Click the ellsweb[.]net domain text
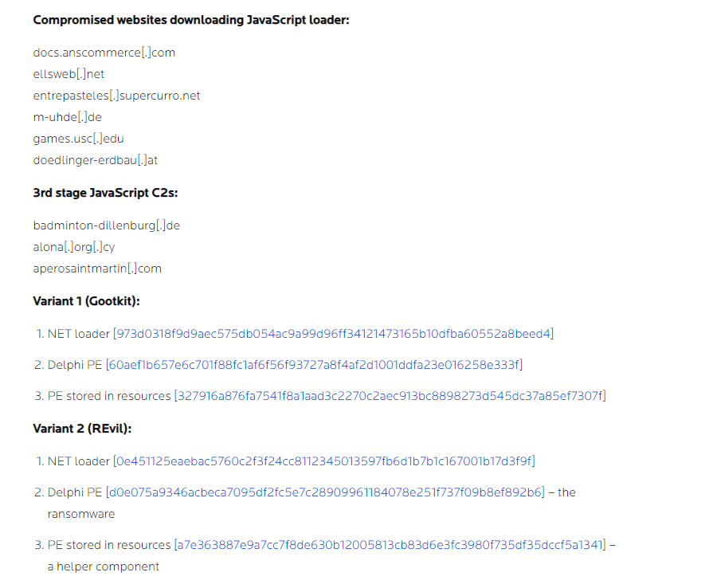The height and width of the screenshot is (588, 721). [69, 74]
